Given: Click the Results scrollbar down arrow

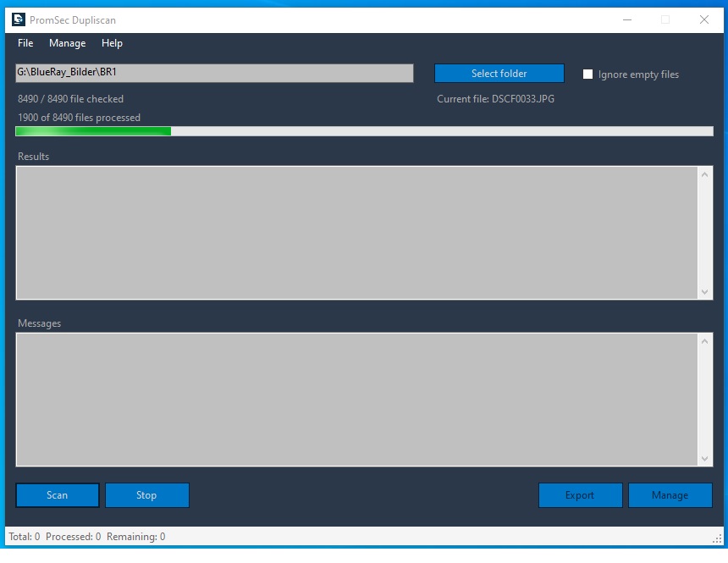Looking at the screenshot, I should click(x=705, y=291).
